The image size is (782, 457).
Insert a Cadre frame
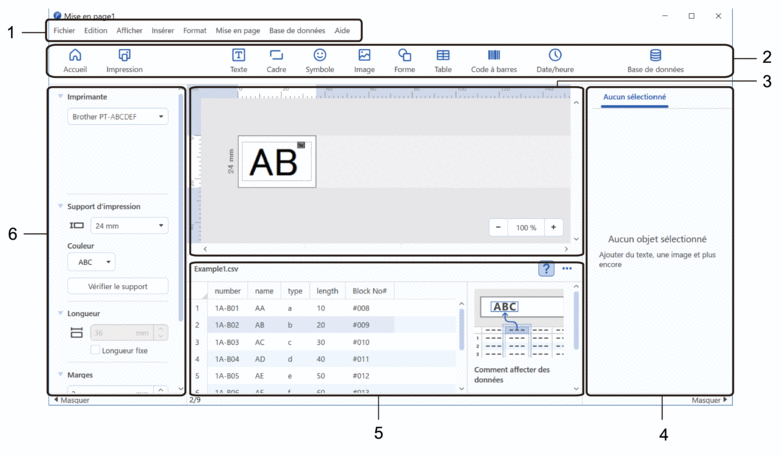click(x=276, y=56)
